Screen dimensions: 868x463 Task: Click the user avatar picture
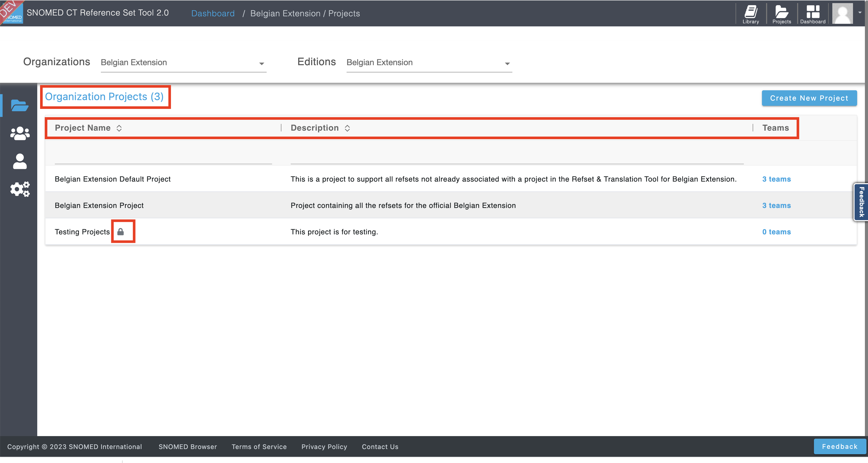click(x=842, y=13)
